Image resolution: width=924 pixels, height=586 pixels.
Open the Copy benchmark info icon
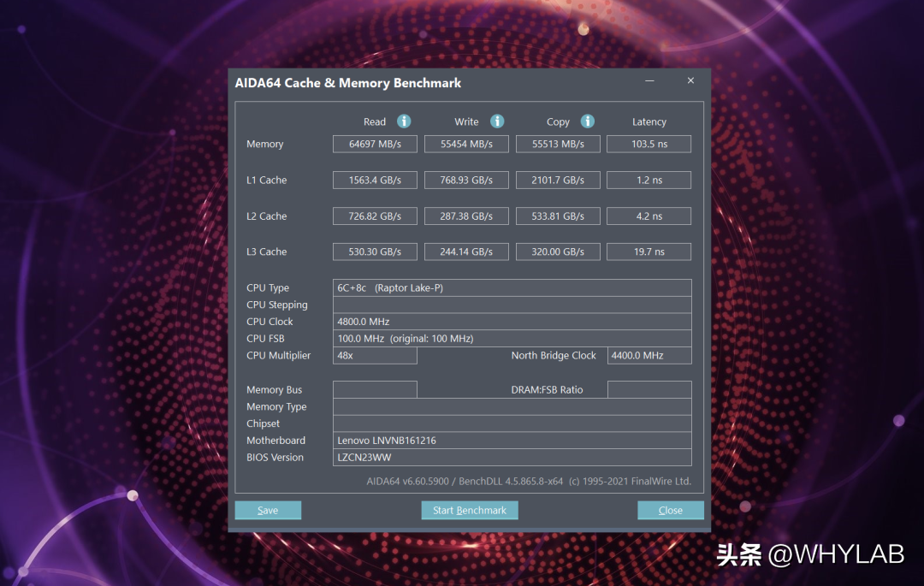[588, 121]
